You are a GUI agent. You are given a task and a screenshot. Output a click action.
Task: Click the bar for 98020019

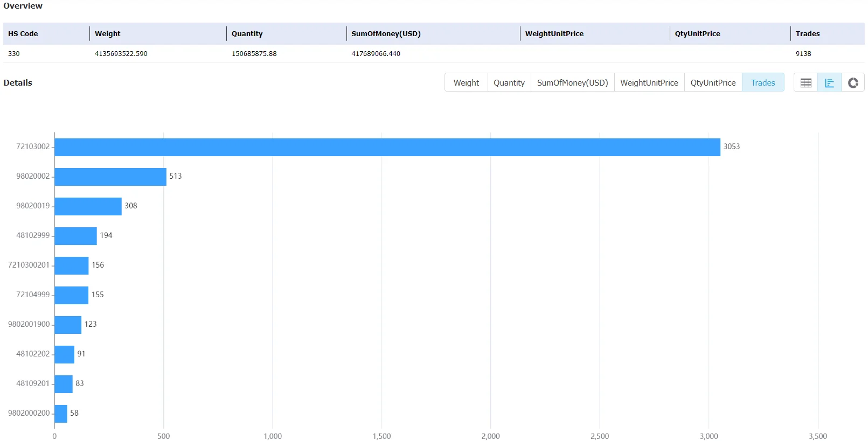pos(88,206)
